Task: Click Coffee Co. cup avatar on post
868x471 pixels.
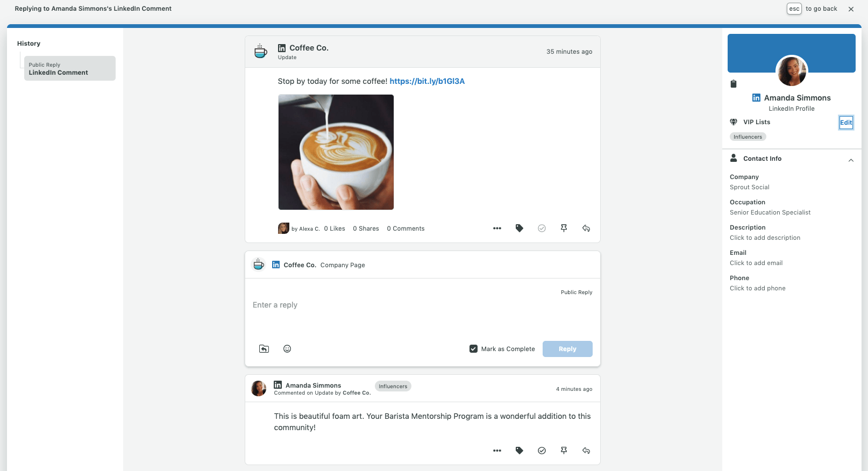Action: point(261,51)
